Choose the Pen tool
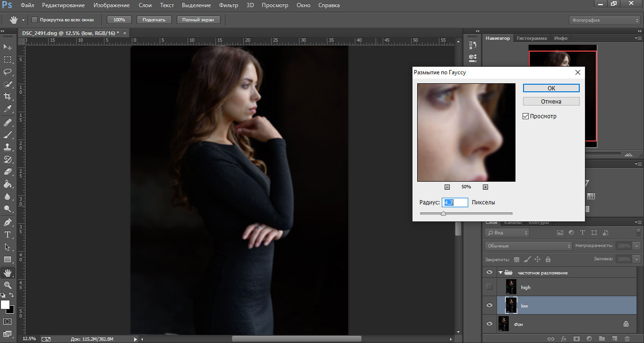Viewport: 644px width, 343px height. 8,222
